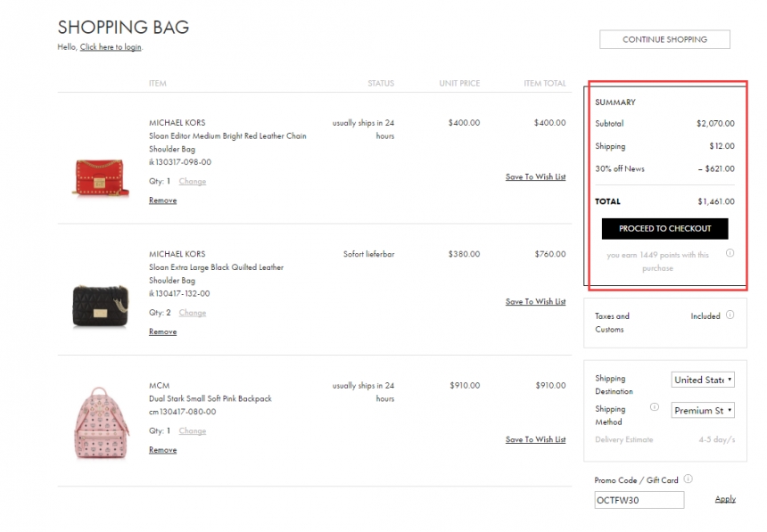Open the black quilted bag thumbnail
The image size is (767, 532).
100,306
